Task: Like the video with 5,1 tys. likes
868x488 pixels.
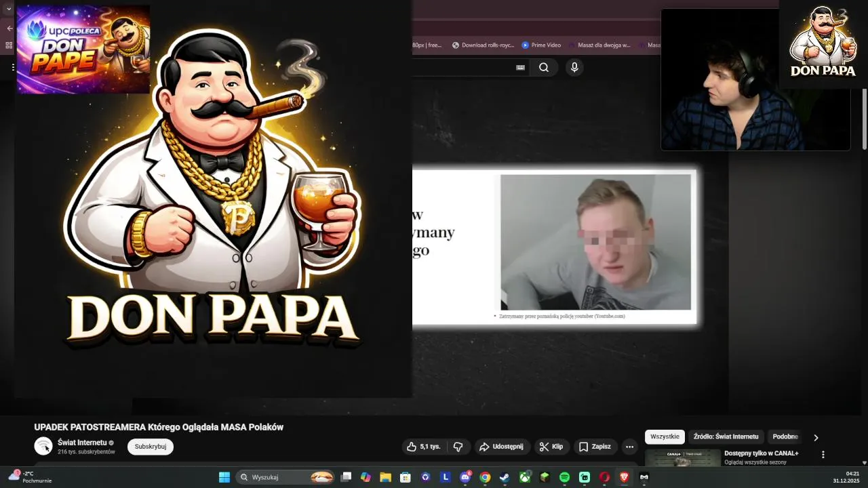Action: tap(423, 447)
